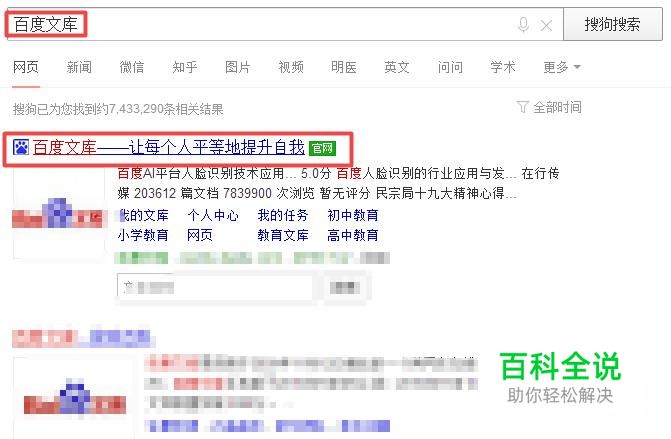Viewport: 671px width, 439px height.
Task: Go to the 学术 tab
Action: pos(503,67)
